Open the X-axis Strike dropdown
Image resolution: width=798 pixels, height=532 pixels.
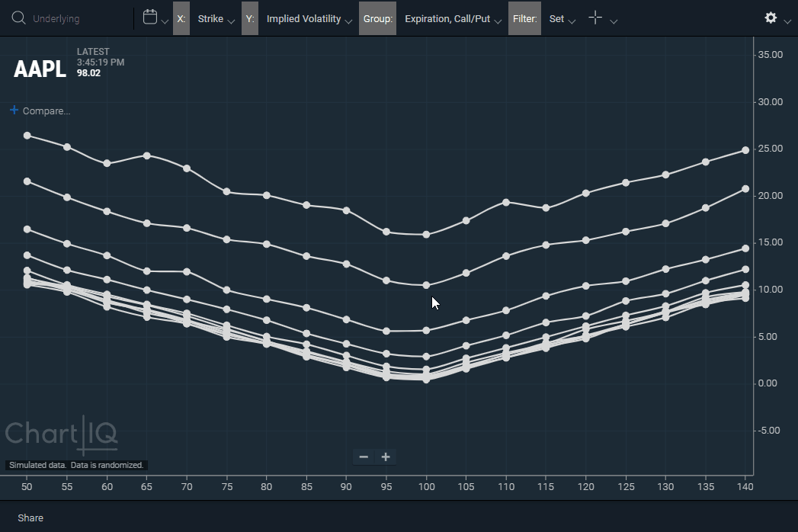point(216,19)
